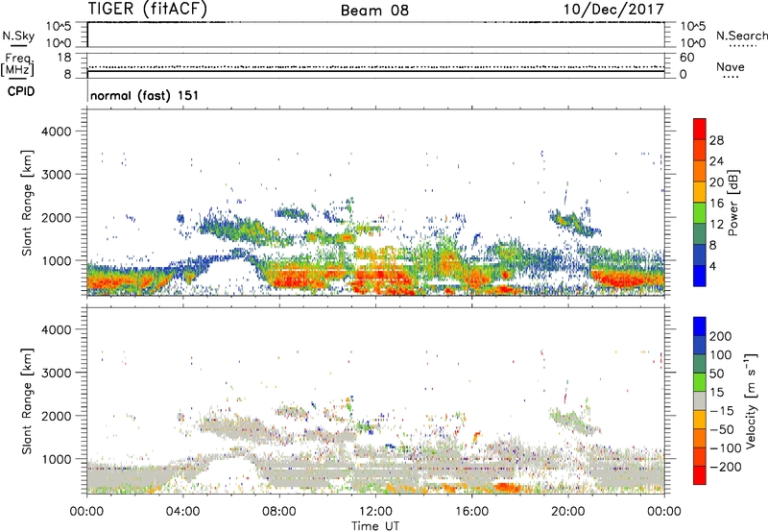
Task: Click the TIGER (fitACF) plot title
Action: point(148,9)
